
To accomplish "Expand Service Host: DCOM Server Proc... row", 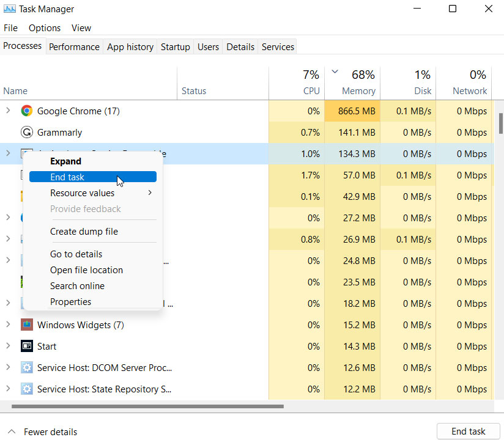I will click(x=8, y=367).
